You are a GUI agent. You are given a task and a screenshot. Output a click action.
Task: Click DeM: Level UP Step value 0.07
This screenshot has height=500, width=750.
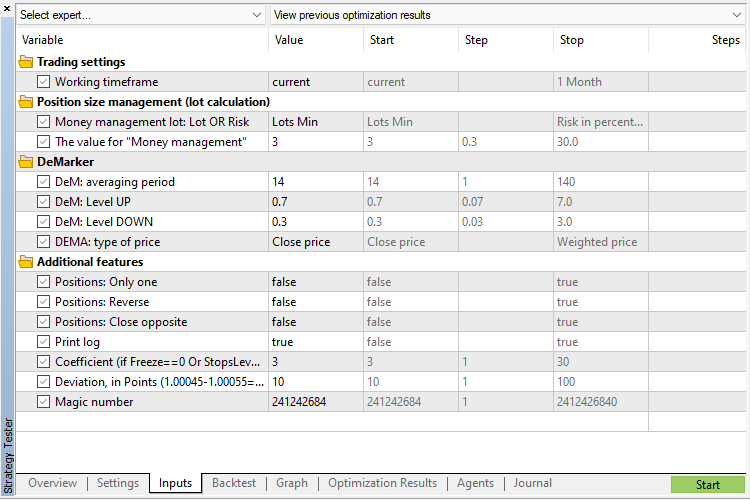pyautogui.click(x=506, y=202)
